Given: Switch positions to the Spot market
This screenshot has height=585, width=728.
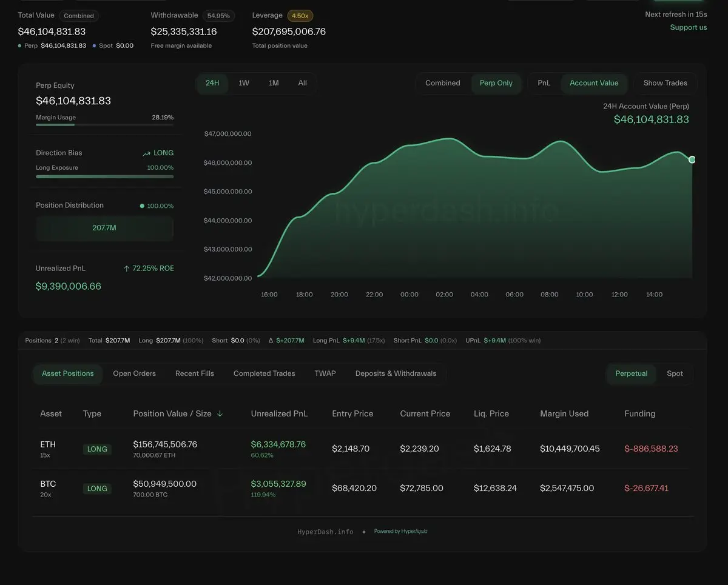Looking at the screenshot, I should (x=675, y=373).
